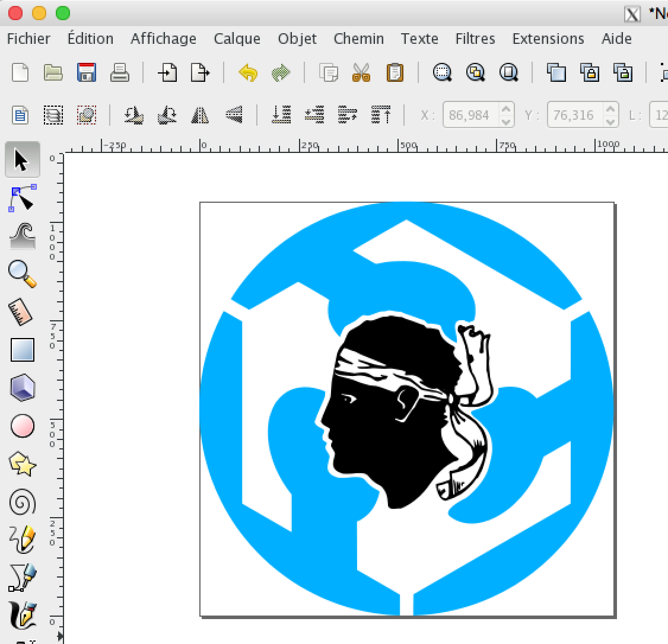Save document with floppy disk icon
668x644 pixels.
[x=87, y=72]
